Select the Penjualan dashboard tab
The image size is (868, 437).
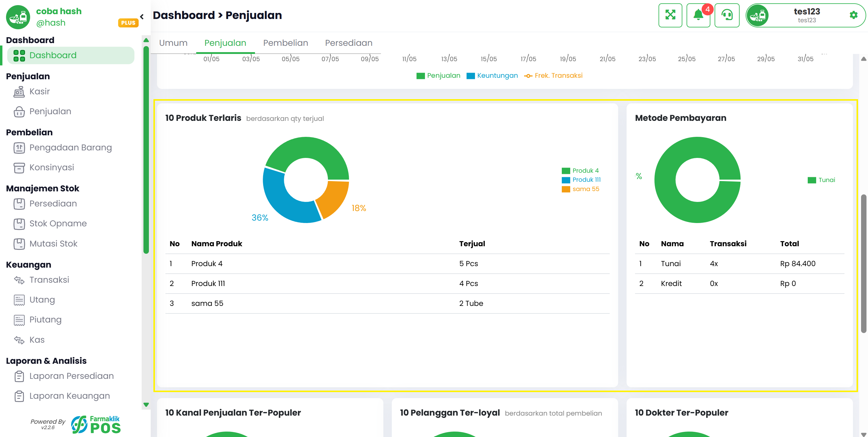click(225, 43)
